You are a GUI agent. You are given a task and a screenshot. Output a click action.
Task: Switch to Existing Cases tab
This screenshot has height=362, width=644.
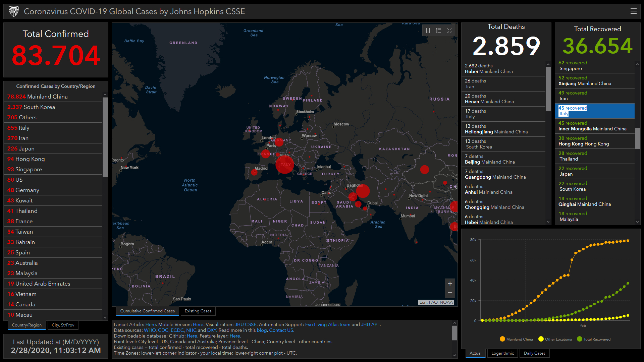(x=198, y=311)
